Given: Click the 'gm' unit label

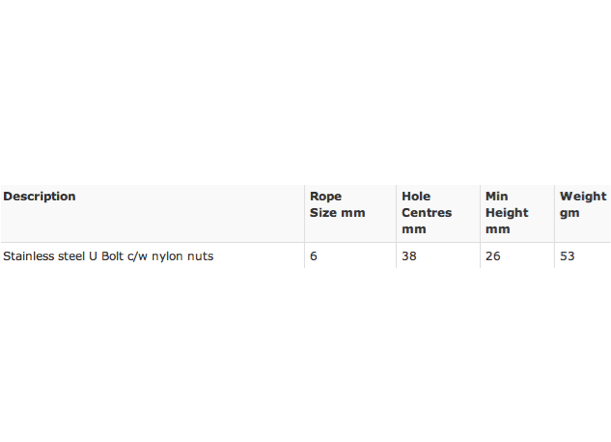Looking at the screenshot, I should pos(570,214).
